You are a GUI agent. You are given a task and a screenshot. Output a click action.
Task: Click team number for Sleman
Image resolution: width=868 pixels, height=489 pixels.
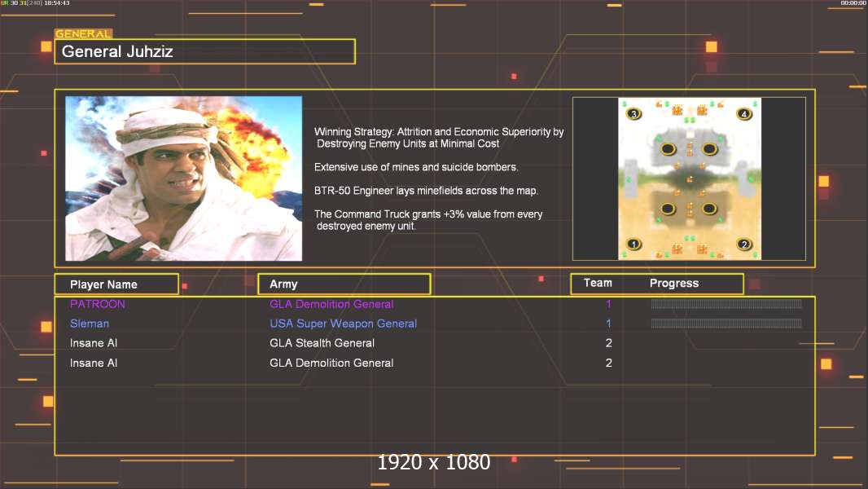click(x=608, y=324)
